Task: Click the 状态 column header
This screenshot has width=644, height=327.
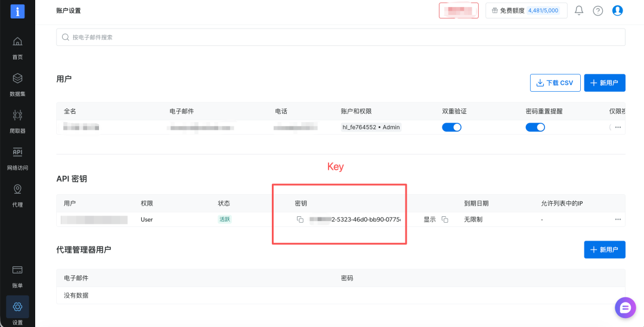Action: (224, 203)
